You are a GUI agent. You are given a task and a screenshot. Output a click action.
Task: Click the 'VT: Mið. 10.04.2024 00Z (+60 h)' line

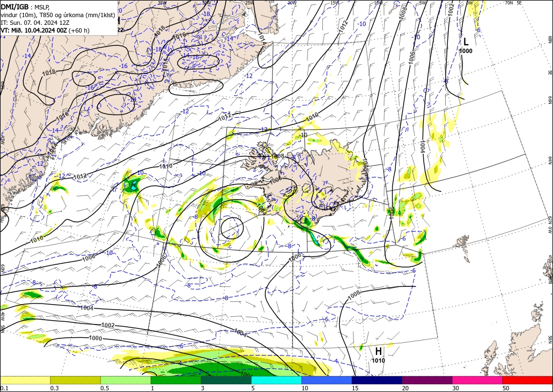coord(45,30)
